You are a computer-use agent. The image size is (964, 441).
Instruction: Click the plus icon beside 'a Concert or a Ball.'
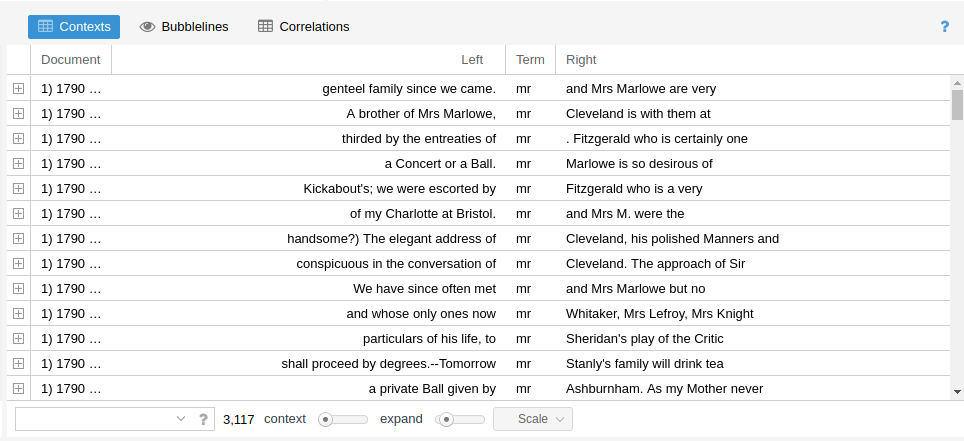click(x=18, y=163)
